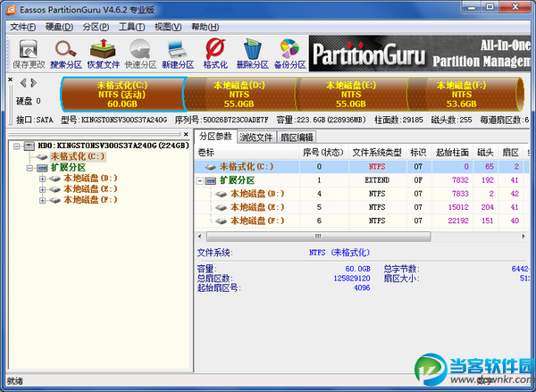Image resolution: width=536 pixels, height=392 pixels.
Task: Click the drive icon in the 本地磁盘(E:) table row
Action: 222,208
